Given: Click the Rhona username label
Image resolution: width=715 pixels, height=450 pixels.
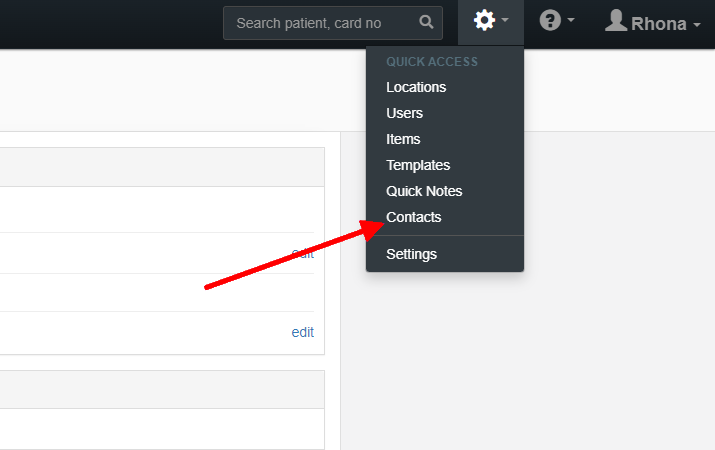Looking at the screenshot, I should click(658, 24).
